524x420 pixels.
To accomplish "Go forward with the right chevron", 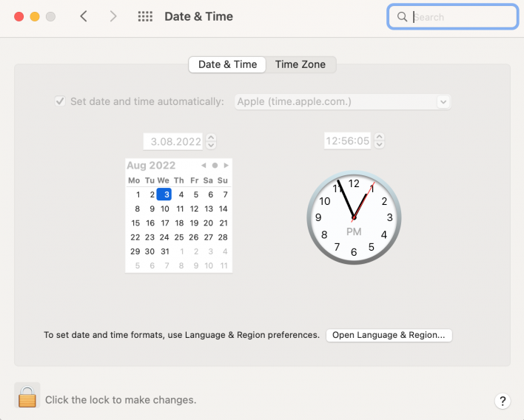I will (114, 16).
